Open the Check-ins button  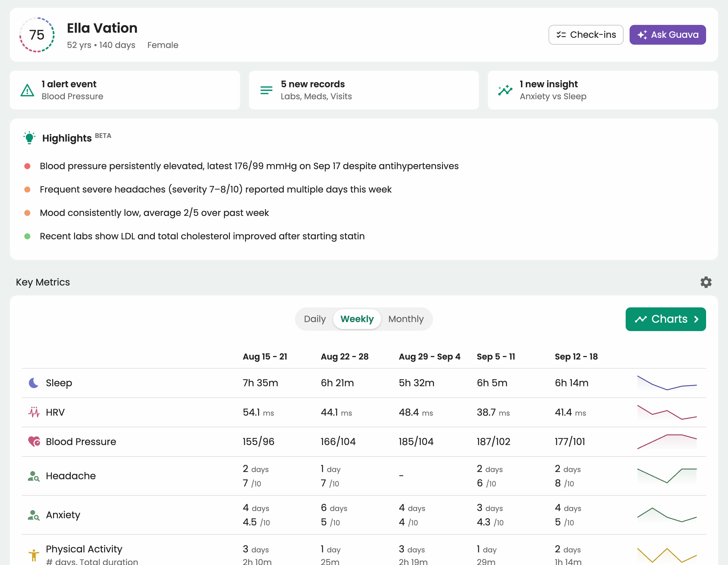pyautogui.click(x=586, y=35)
